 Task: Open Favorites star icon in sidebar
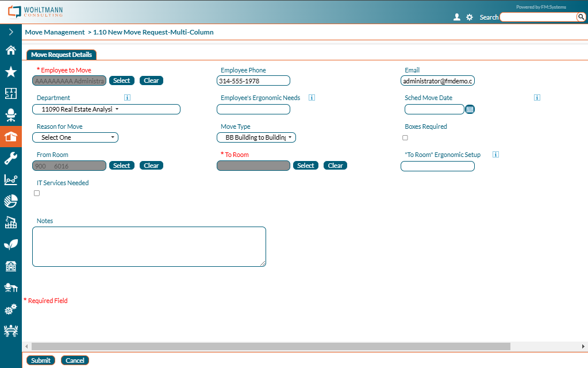pyautogui.click(x=10, y=72)
